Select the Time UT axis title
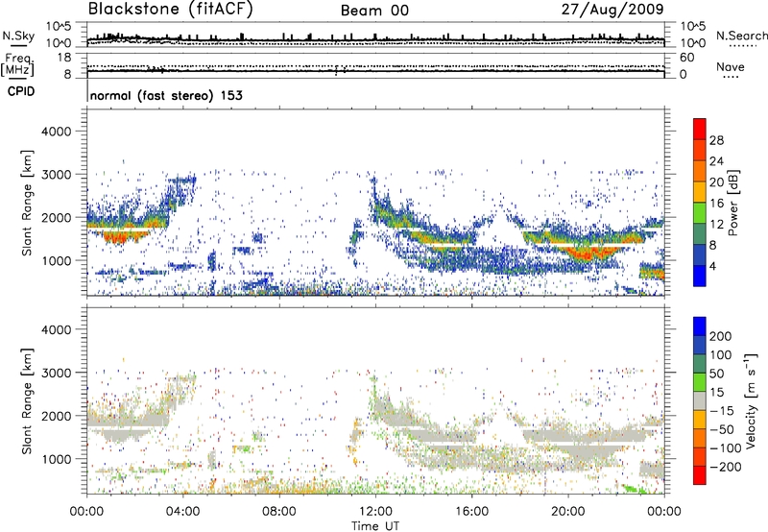This screenshot has height=532, width=768. click(x=375, y=526)
